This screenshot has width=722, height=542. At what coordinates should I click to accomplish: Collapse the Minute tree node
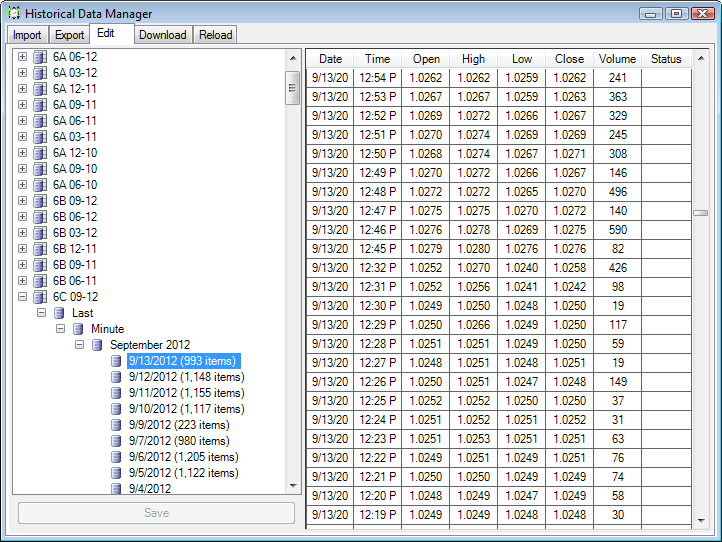click(60, 329)
